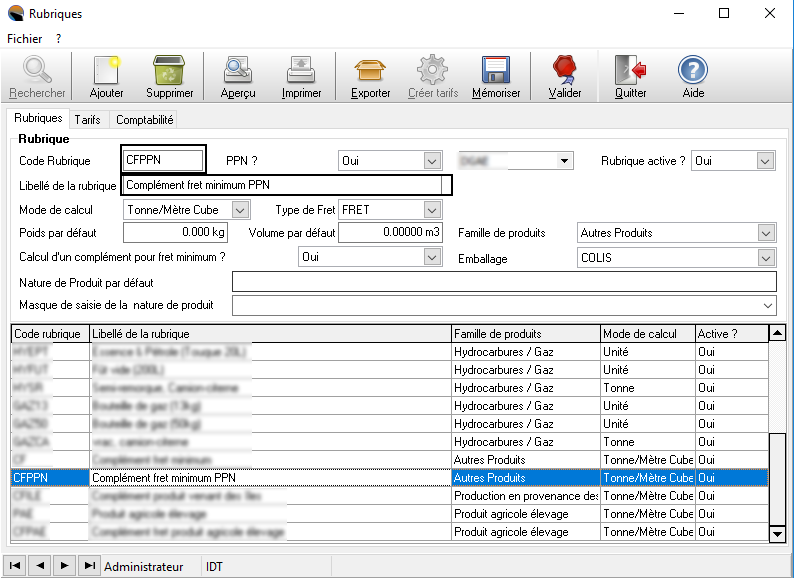Click the Code Rubrique input field
Image resolution: width=794 pixels, height=578 pixels.
tap(164, 159)
